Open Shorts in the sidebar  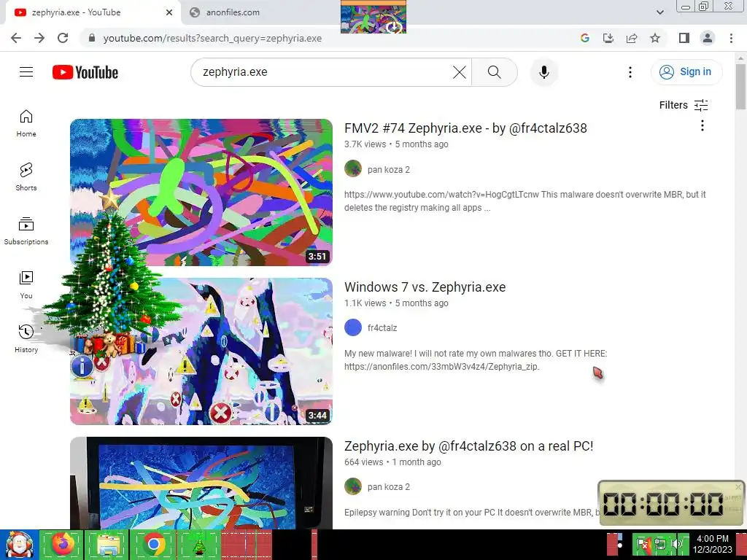(26, 177)
